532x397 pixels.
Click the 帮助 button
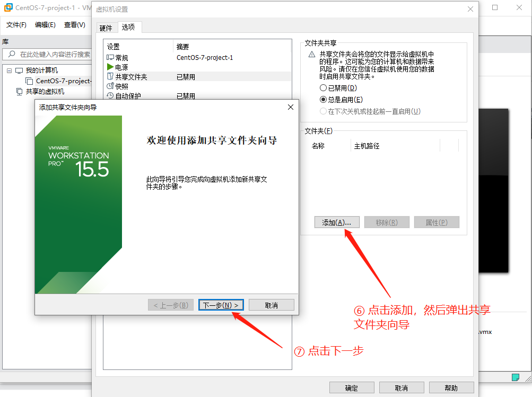[450, 387]
